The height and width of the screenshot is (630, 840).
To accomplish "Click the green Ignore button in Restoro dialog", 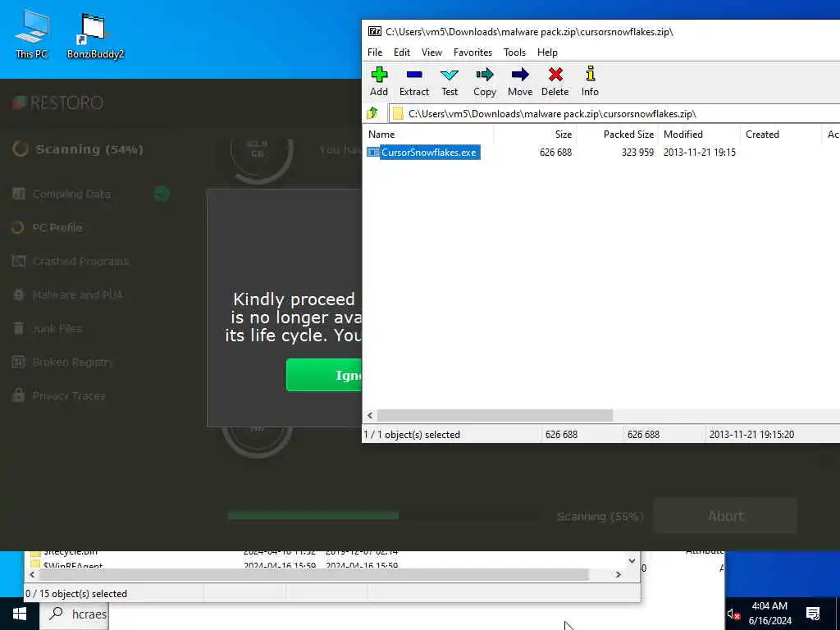I will (x=324, y=375).
